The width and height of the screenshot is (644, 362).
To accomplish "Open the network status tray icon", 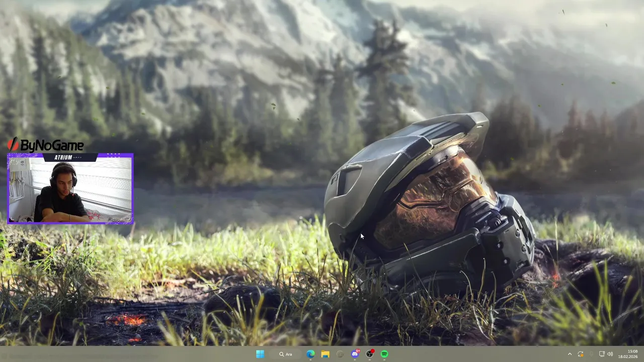I will (601, 354).
